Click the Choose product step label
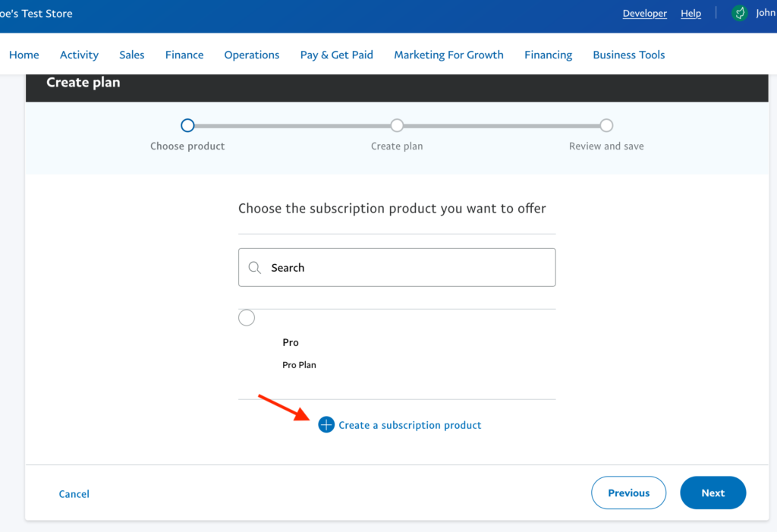Viewport: 777px width, 532px height. 187,146
